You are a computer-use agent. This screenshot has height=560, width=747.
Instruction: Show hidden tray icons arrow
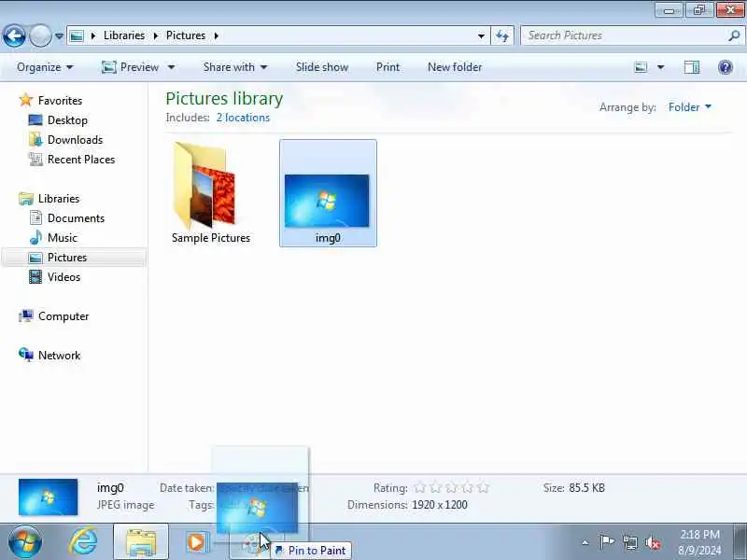tap(585, 542)
